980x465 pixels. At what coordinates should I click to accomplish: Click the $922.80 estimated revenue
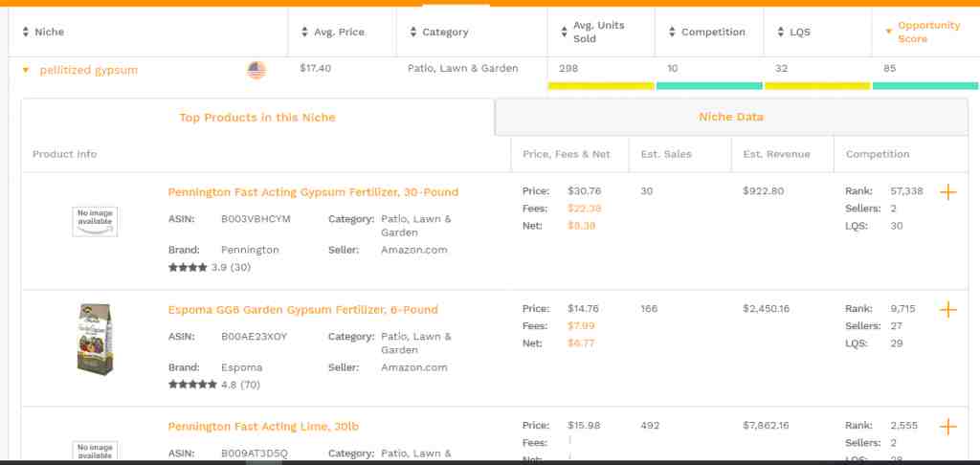763,190
